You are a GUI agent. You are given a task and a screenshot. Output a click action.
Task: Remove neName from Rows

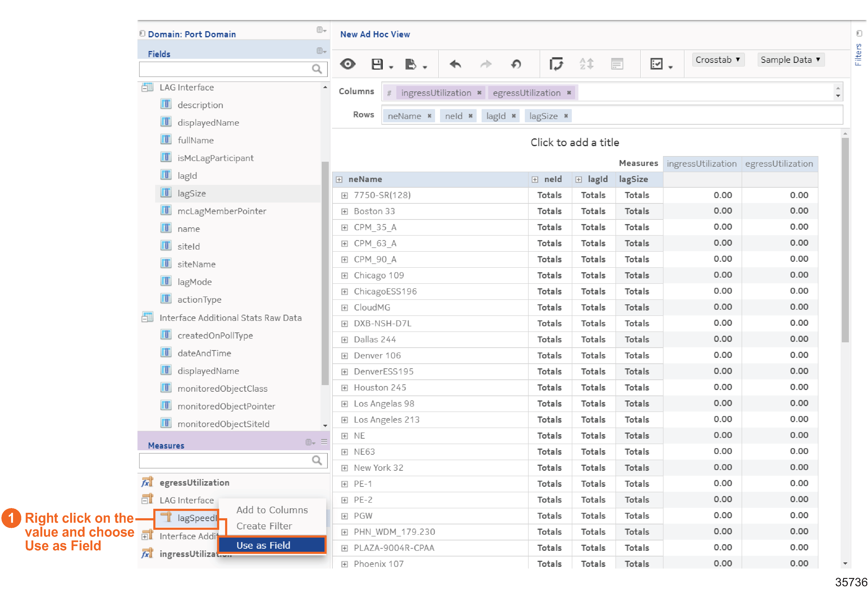click(430, 116)
